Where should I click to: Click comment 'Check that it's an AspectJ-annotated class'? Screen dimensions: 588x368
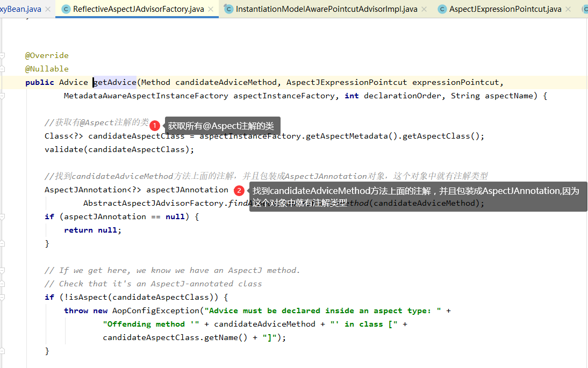(x=153, y=284)
